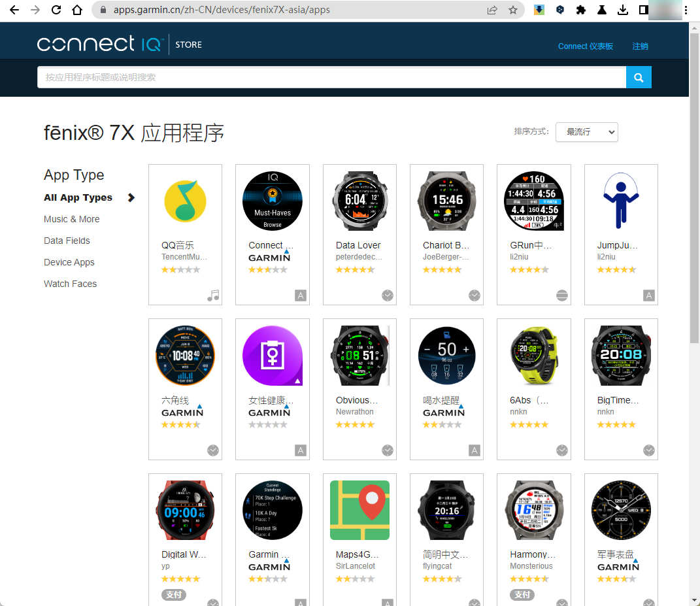Click the 注销 logout link
The width and height of the screenshot is (700, 606).
click(x=640, y=46)
